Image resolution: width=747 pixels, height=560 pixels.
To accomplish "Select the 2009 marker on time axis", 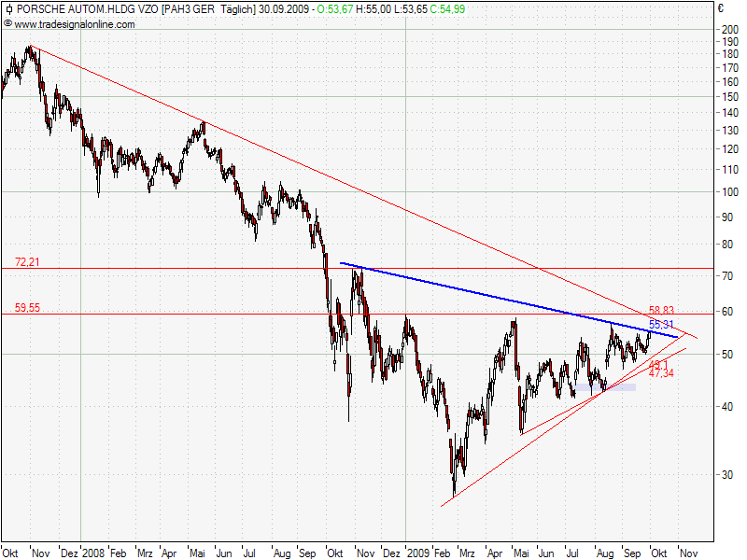I will pos(419,553).
